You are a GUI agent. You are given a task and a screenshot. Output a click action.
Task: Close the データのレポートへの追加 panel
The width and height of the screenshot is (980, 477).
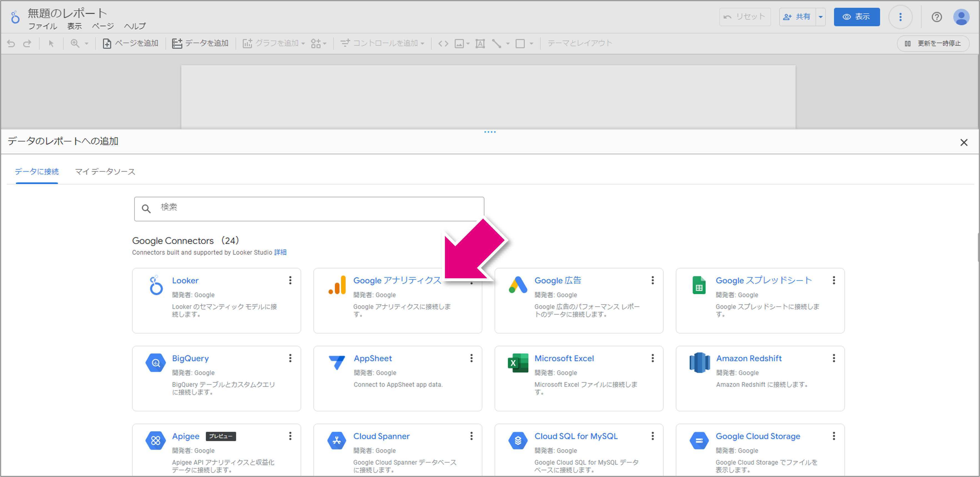(x=964, y=142)
